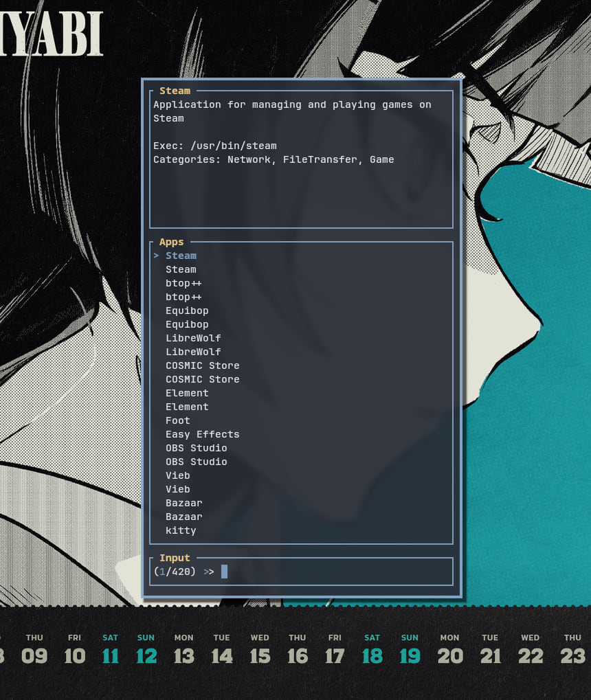This screenshot has width=591, height=700.
Task: Open Easy Effects from the list
Action: click(x=202, y=433)
